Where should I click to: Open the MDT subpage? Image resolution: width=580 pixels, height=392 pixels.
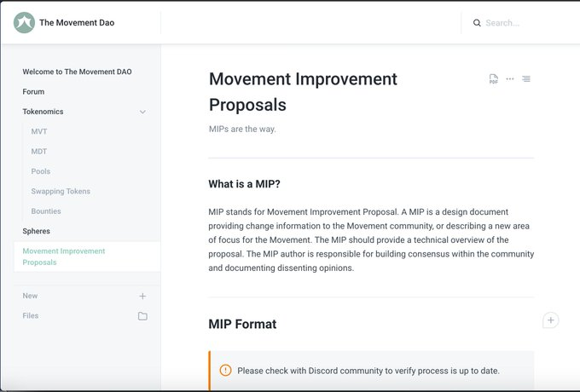tap(39, 152)
